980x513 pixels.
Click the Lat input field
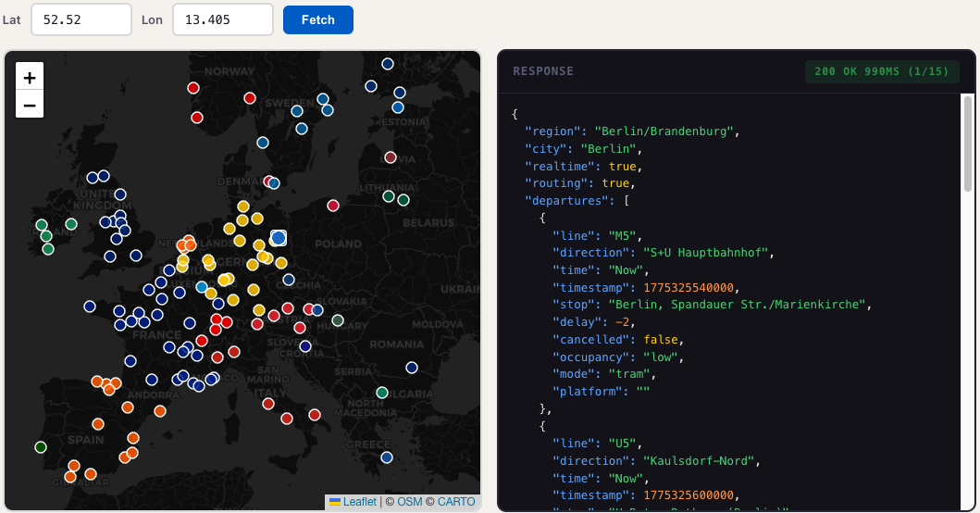click(81, 19)
